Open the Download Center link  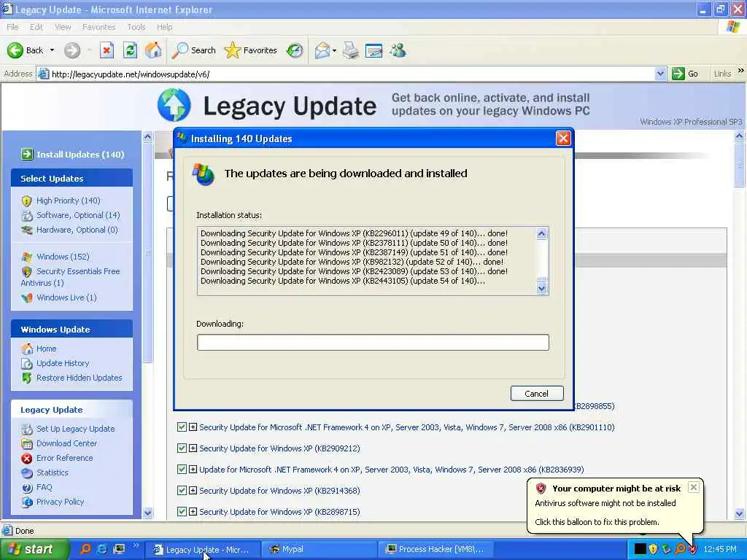66,443
